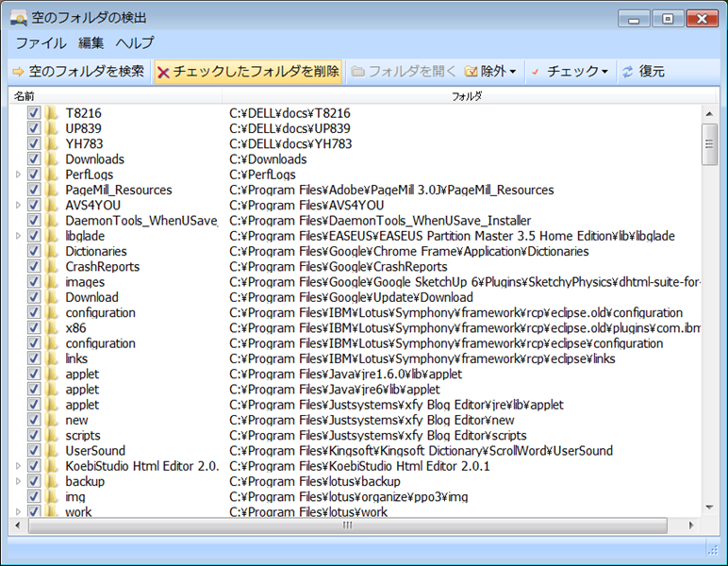Click the app icon in title bar
This screenshot has width=728, height=566.
click(x=19, y=18)
